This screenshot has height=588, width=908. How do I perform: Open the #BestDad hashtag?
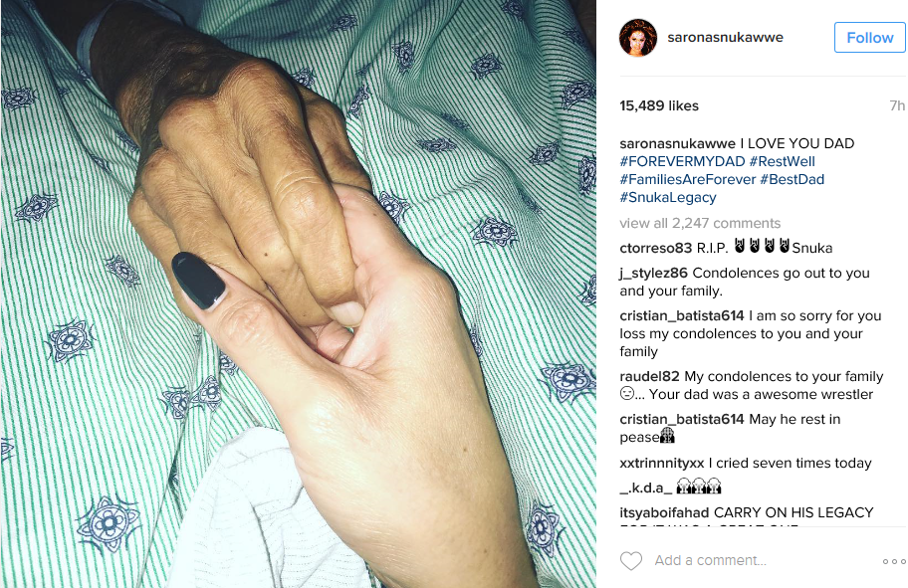coord(792,179)
